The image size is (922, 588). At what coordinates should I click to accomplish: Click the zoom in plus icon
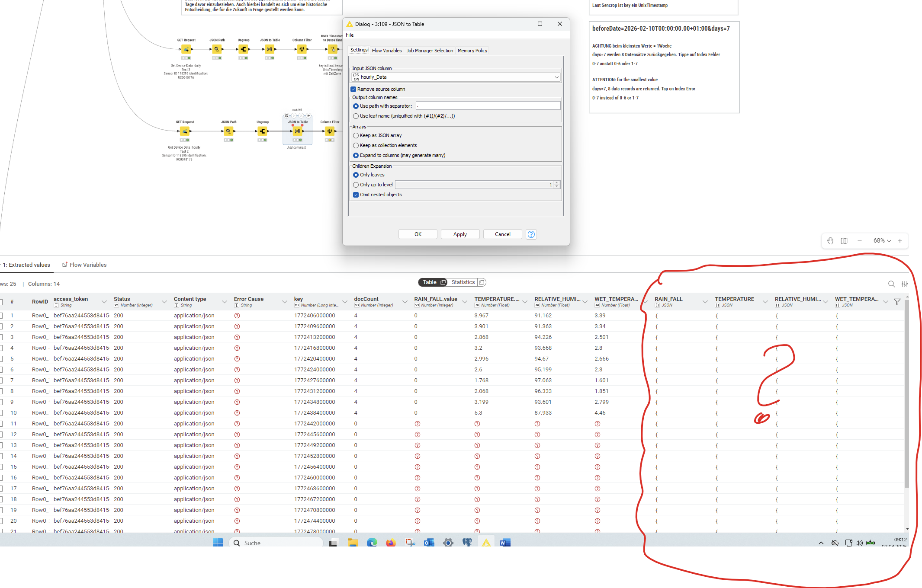900,241
